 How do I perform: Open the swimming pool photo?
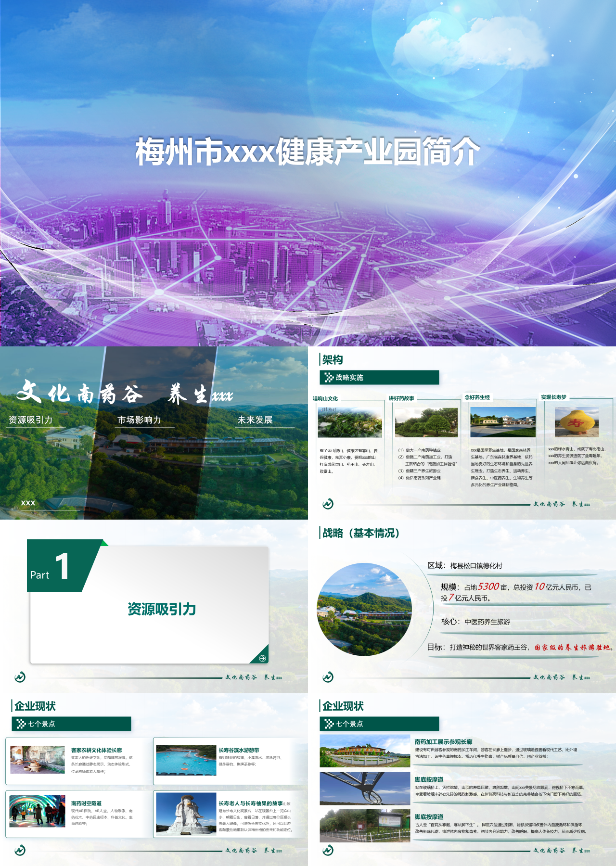(186, 760)
